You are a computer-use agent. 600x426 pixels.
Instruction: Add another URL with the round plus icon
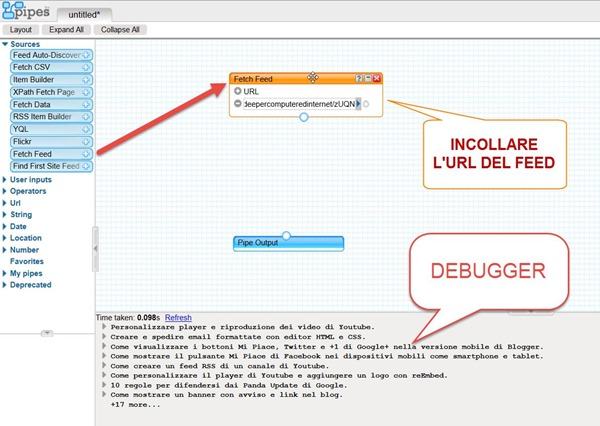(x=238, y=91)
